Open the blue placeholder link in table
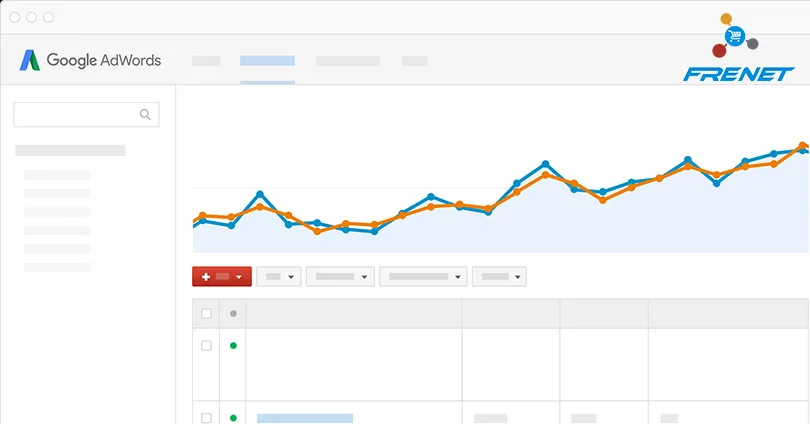Screen dimensions: 810x424 pos(305,418)
